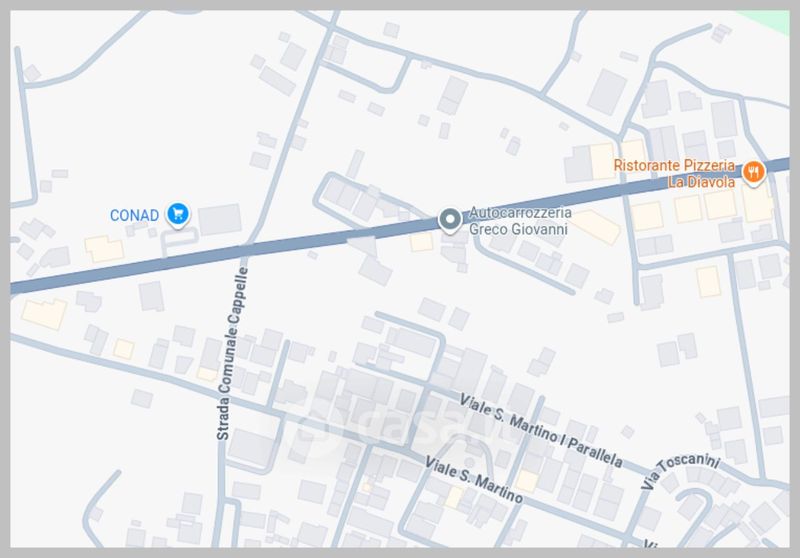Select the Viale S. Martino I Parallela label
The image size is (800, 558).
point(541,430)
